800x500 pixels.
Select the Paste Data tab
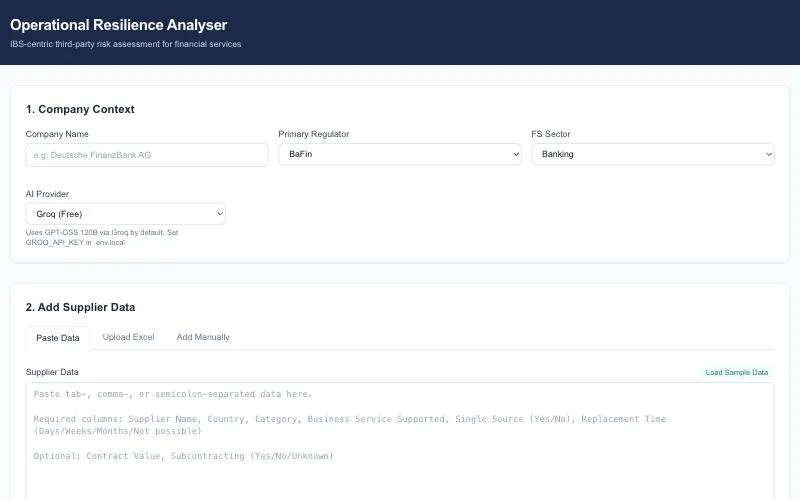tap(58, 338)
